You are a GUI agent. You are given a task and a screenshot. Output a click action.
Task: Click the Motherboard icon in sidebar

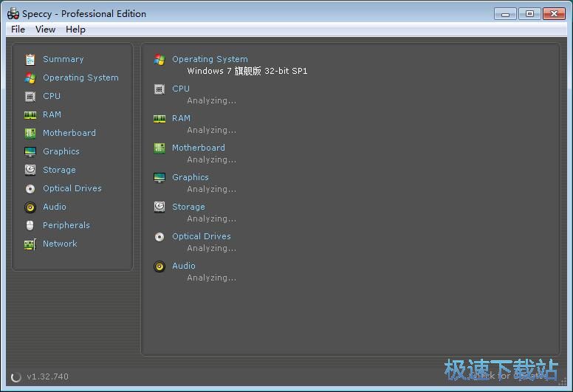coord(30,134)
